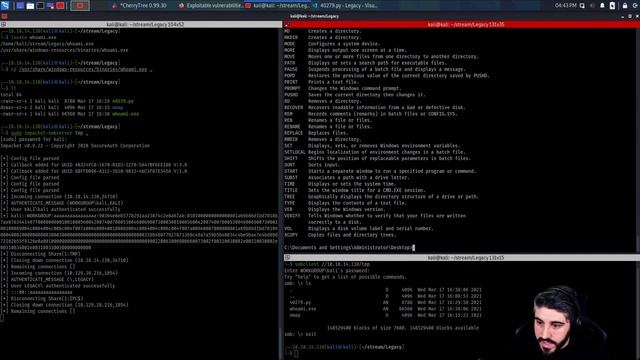The image size is (640, 360).
Task: Switch to 40279.py Visual Studio window
Action: coord(345,6)
